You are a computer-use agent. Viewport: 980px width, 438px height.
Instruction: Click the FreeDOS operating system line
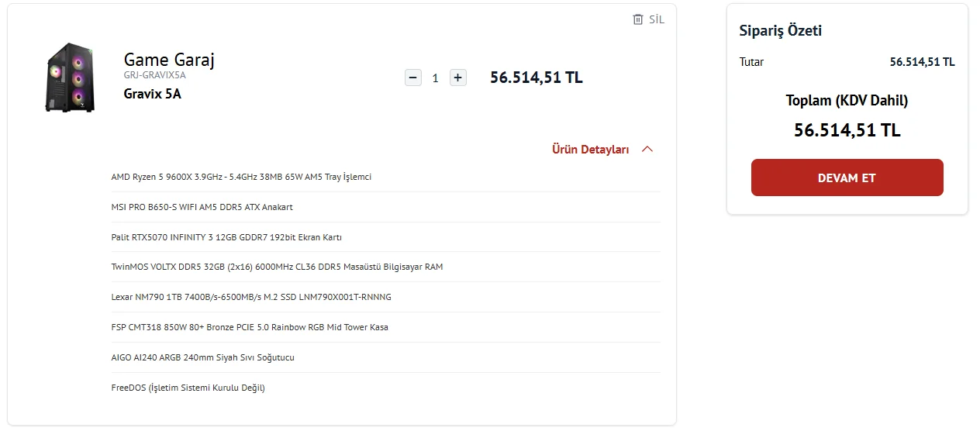pyautogui.click(x=188, y=388)
